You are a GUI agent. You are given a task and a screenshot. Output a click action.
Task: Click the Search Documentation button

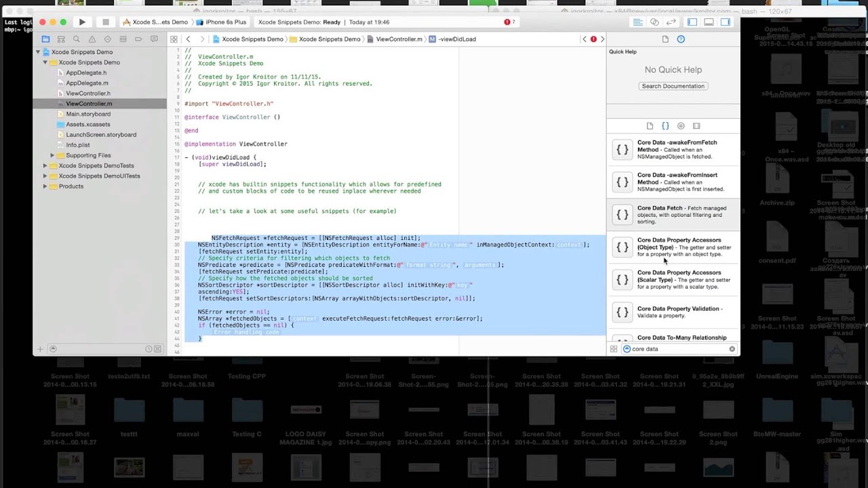click(x=673, y=86)
